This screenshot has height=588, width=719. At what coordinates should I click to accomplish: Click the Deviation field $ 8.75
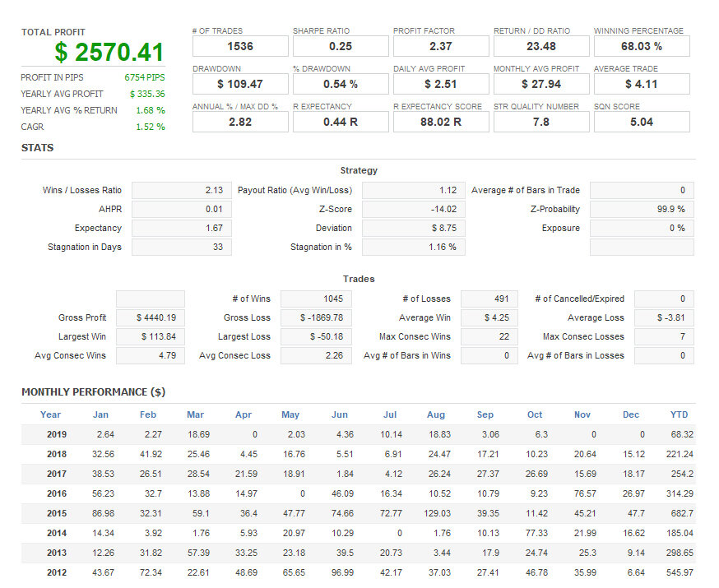click(x=414, y=229)
